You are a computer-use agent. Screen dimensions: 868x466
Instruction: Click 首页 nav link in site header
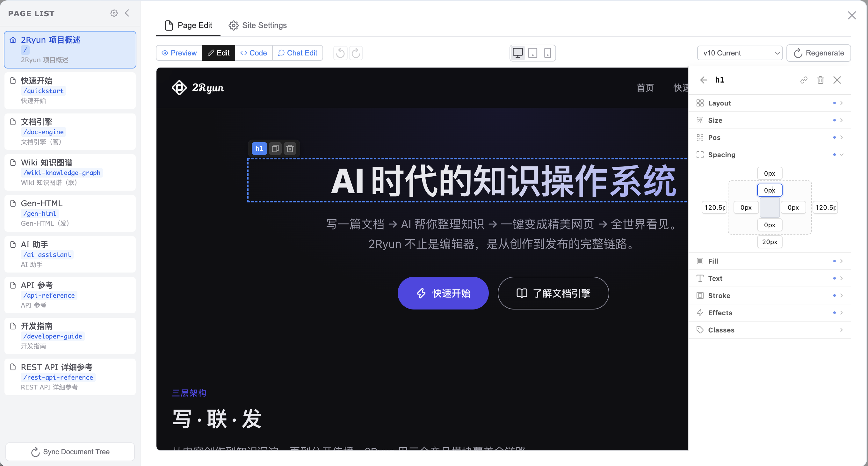tap(645, 88)
